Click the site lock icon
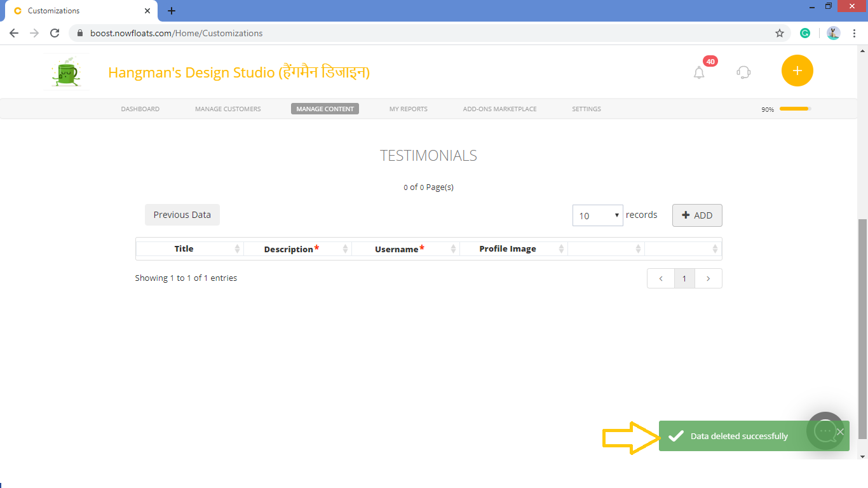Viewport: 868px width, 488px height. pos(80,33)
